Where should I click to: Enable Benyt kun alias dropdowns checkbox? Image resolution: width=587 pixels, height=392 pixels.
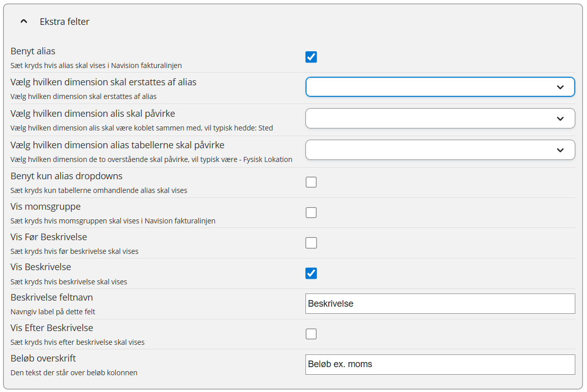point(311,182)
